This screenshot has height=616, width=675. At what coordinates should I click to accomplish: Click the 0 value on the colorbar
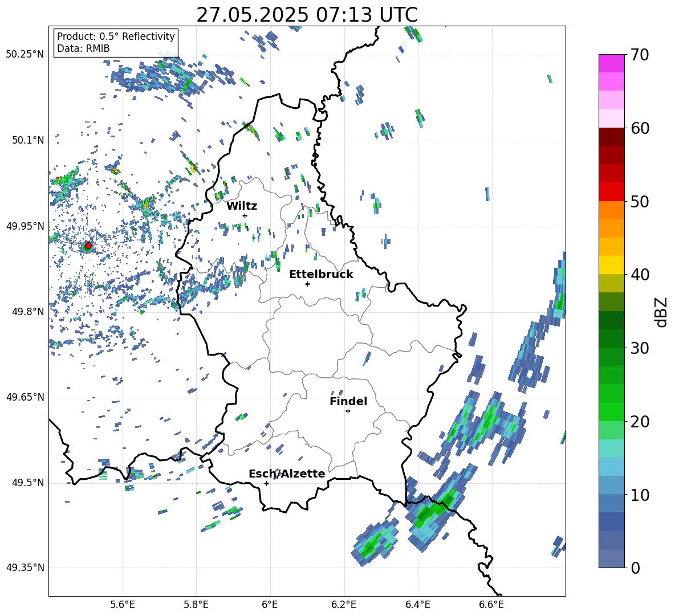tap(635, 568)
